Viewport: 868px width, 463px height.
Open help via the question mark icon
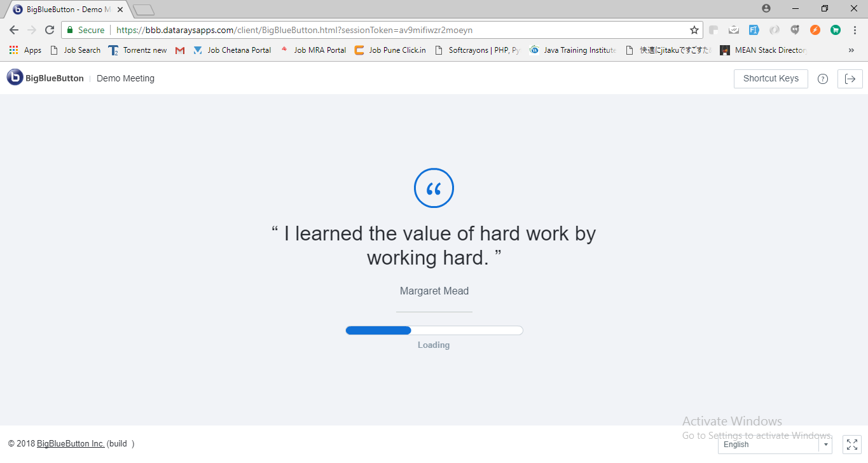point(822,78)
